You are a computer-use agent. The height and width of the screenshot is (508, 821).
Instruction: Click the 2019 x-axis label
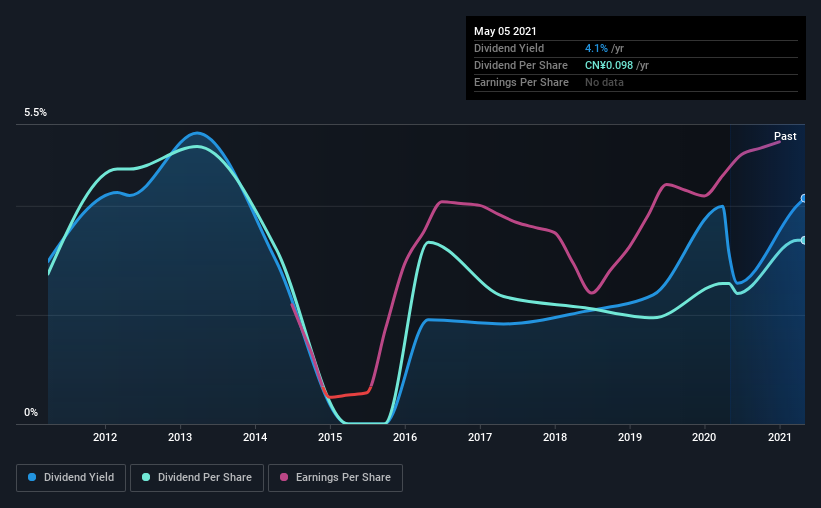coord(629,437)
